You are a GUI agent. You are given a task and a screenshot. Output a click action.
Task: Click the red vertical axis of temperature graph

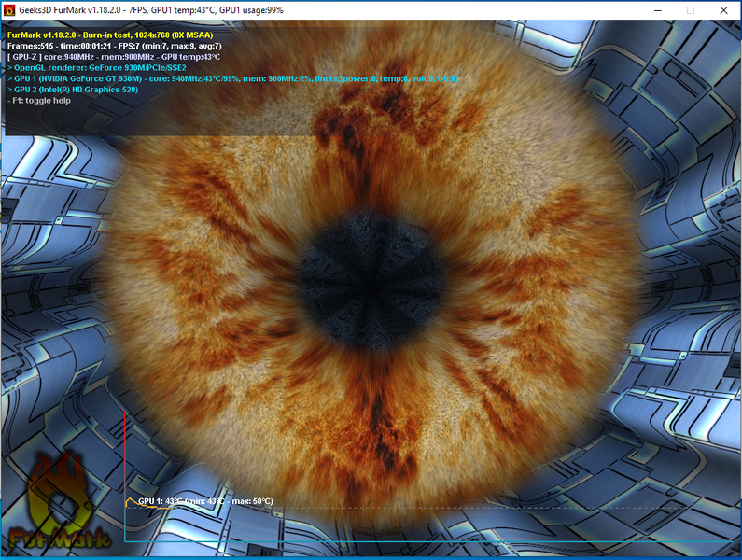(x=125, y=476)
